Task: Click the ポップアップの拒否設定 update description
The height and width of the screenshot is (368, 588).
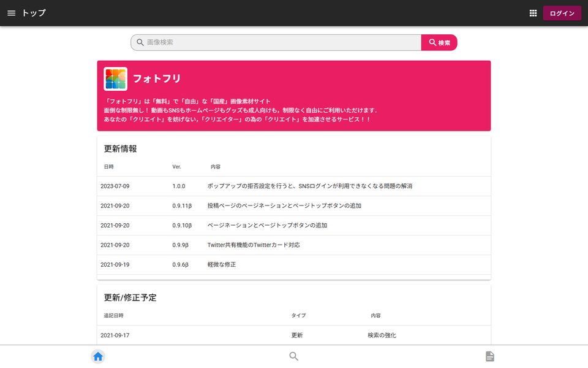Action: click(x=310, y=186)
